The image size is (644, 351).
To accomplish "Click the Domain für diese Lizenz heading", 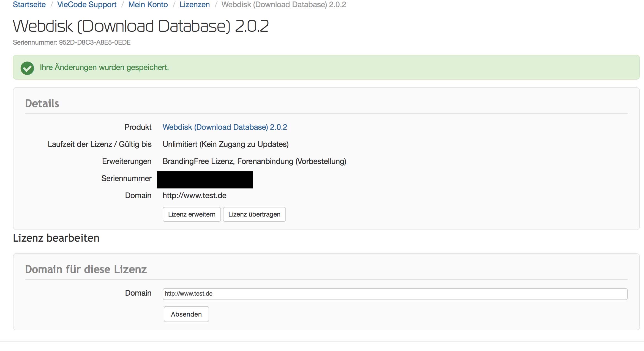I will click(86, 269).
